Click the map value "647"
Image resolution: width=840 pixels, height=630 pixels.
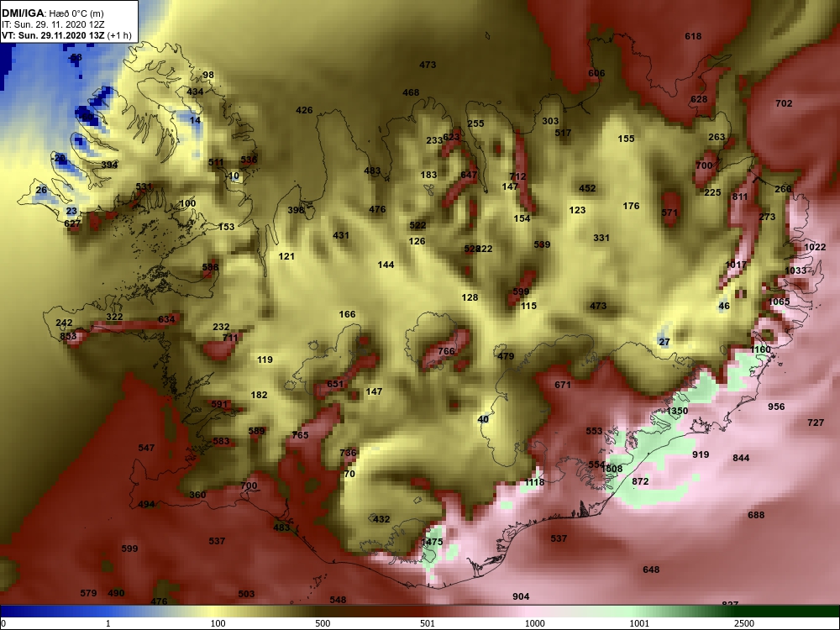click(x=469, y=175)
